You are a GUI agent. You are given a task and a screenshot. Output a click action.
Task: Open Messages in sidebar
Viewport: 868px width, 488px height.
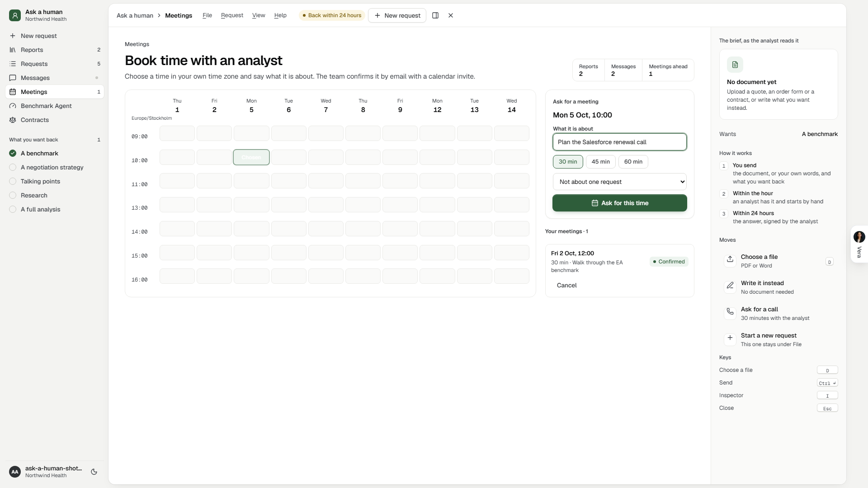[55, 78]
